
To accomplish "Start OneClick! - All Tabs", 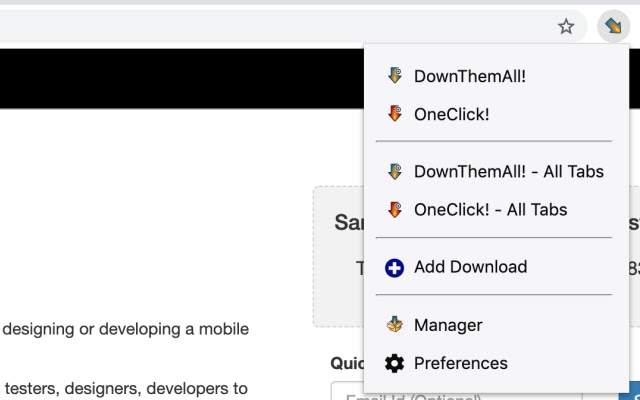I will coord(490,210).
